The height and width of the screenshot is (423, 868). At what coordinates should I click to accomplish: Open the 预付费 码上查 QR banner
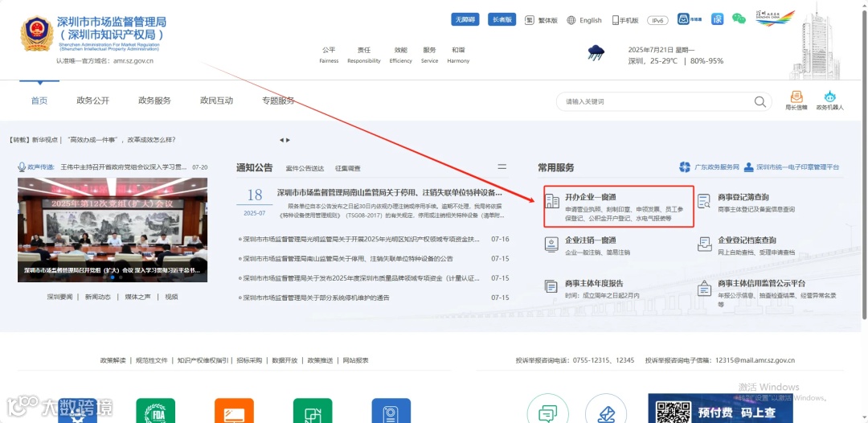tap(720, 409)
